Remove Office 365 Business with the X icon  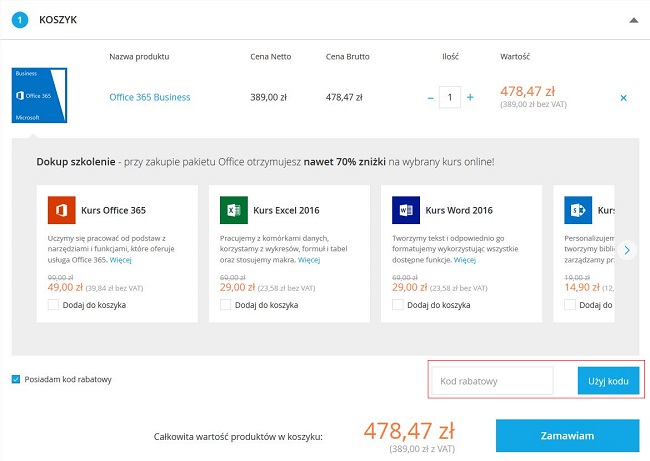(624, 98)
